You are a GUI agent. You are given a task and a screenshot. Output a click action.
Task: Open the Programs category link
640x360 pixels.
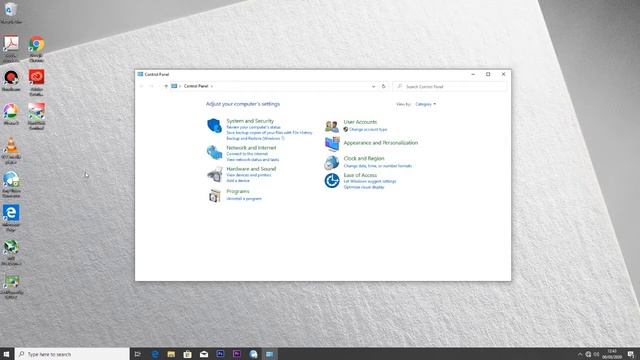(238, 191)
